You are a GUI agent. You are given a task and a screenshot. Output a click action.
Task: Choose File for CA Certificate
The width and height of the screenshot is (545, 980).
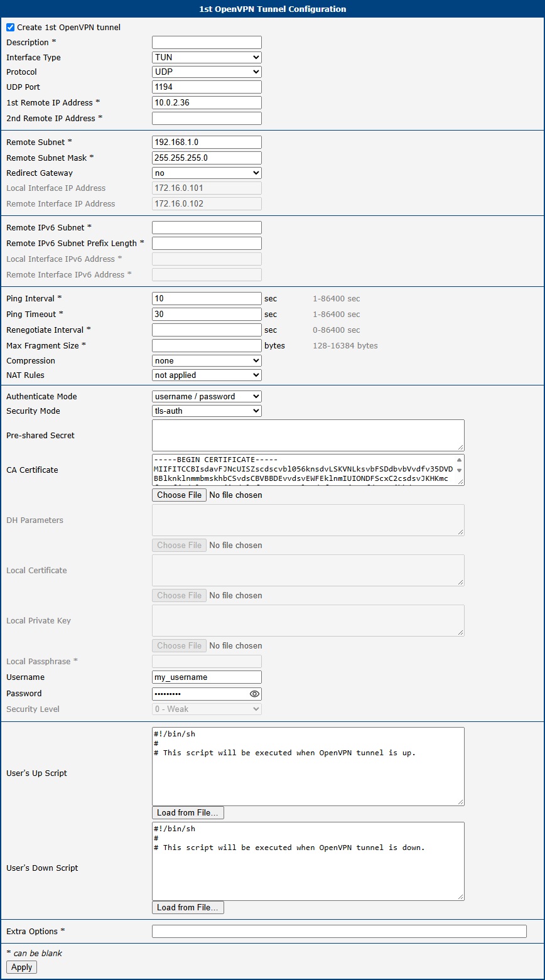tap(180, 495)
